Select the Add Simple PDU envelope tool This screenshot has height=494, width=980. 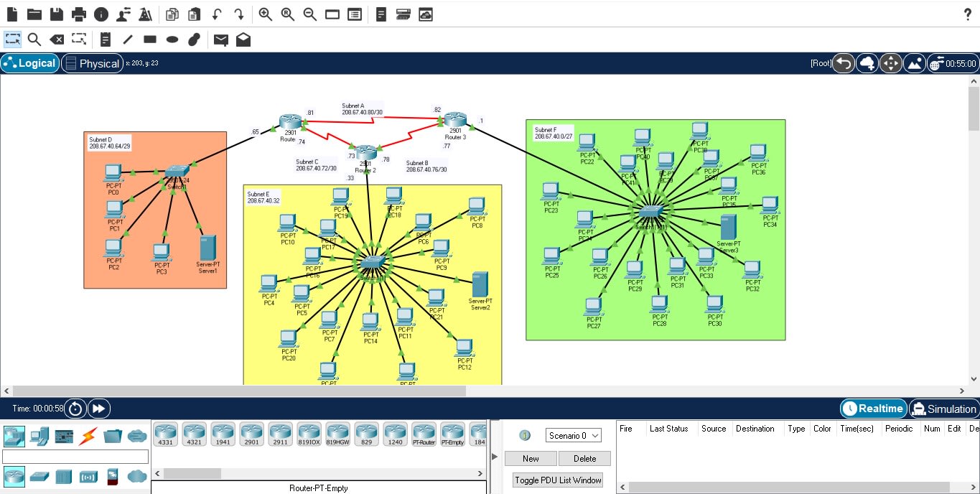coord(220,39)
